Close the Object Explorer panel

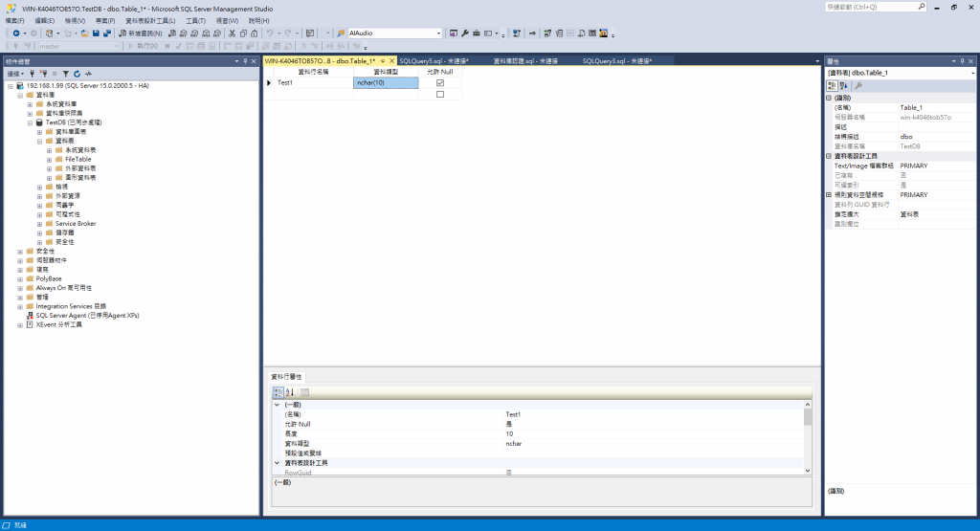pos(254,61)
